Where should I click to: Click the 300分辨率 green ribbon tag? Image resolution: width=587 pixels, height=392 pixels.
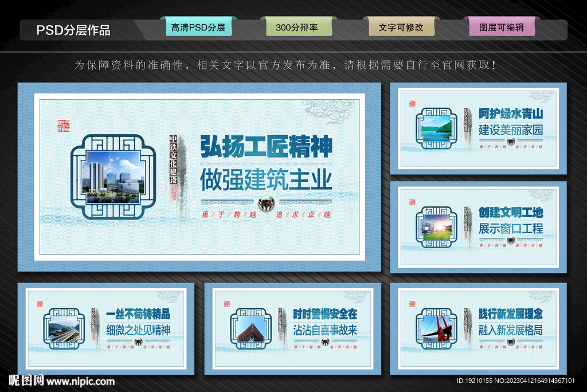pos(298,26)
